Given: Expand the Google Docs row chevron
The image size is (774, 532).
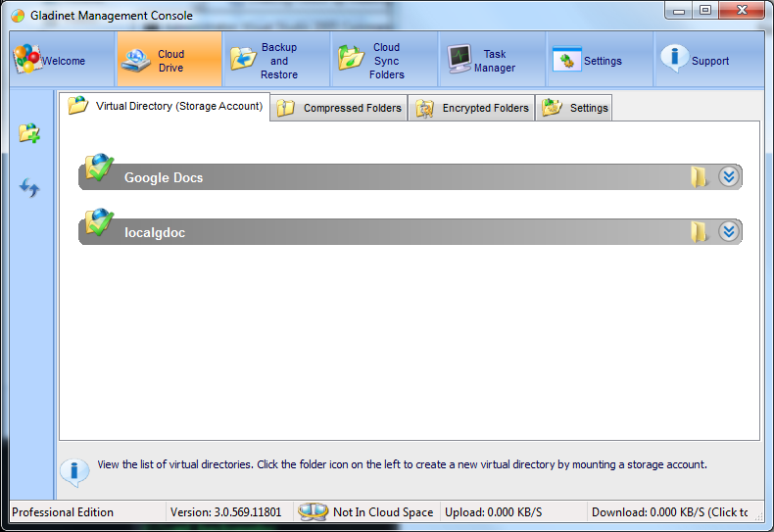Looking at the screenshot, I should click(x=729, y=176).
